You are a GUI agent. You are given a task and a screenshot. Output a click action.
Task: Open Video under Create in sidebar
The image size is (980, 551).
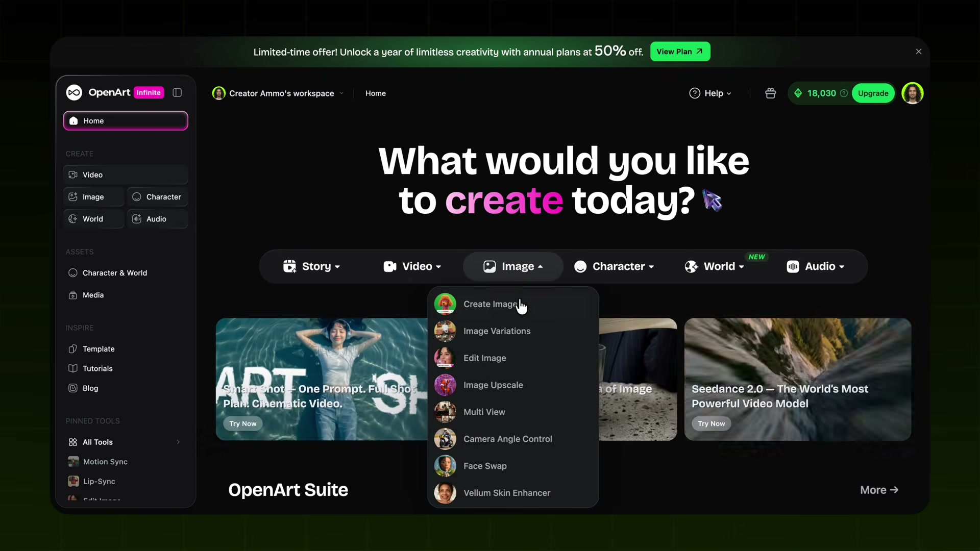(126, 175)
